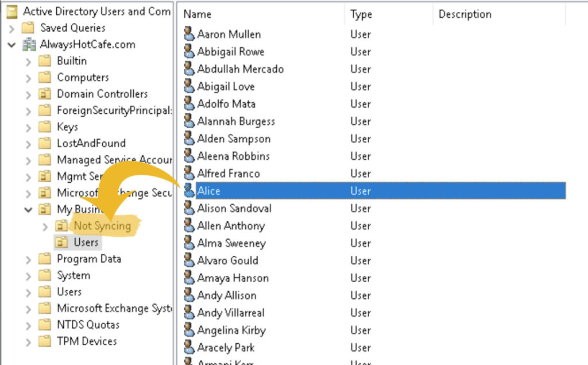
Task: Collapse the My Business organizational unit
Action: [28, 209]
